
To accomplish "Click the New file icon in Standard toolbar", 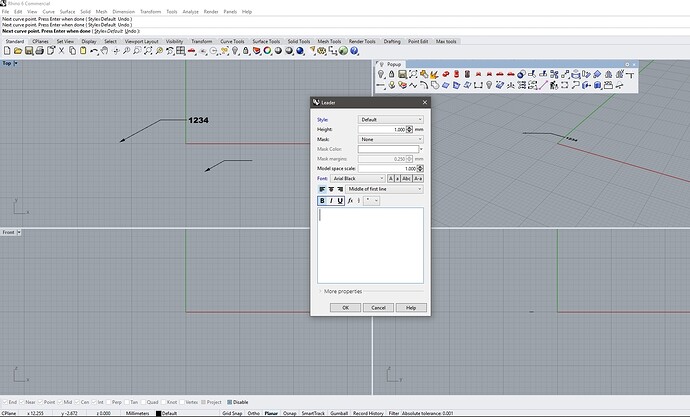I will (x=7, y=51).
